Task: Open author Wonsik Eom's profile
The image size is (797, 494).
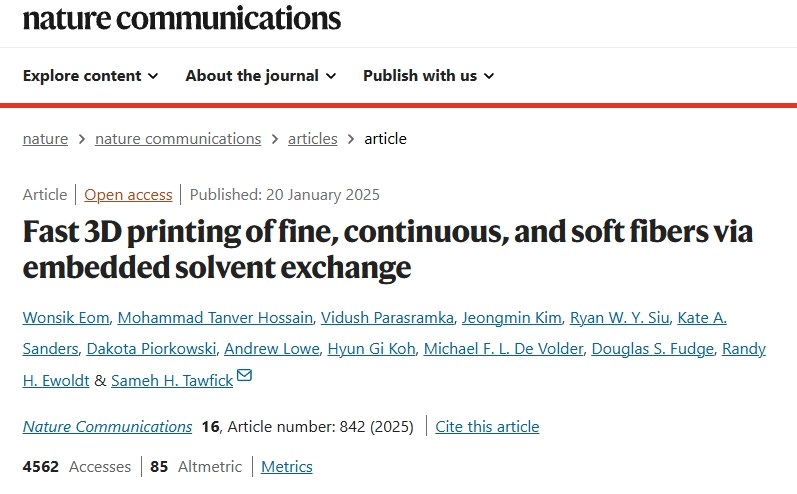Action: [65, 318]
